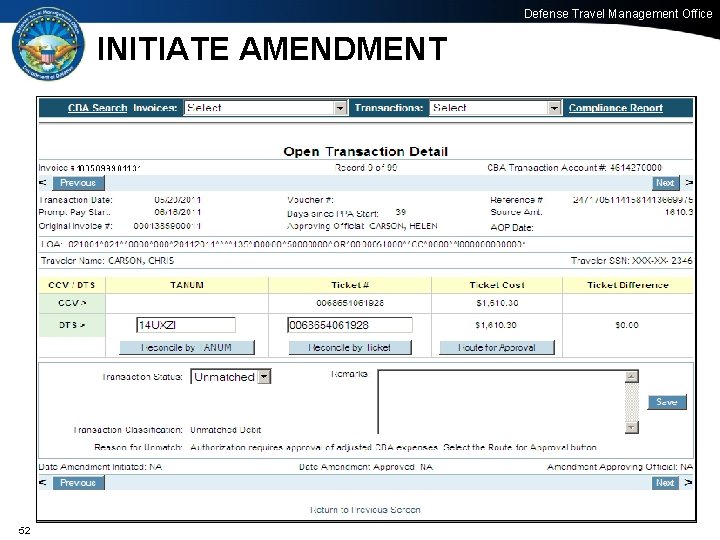Click the Ticket Cost column header
The width and height of the screenshot is (720, 540).
coord(497,285)
